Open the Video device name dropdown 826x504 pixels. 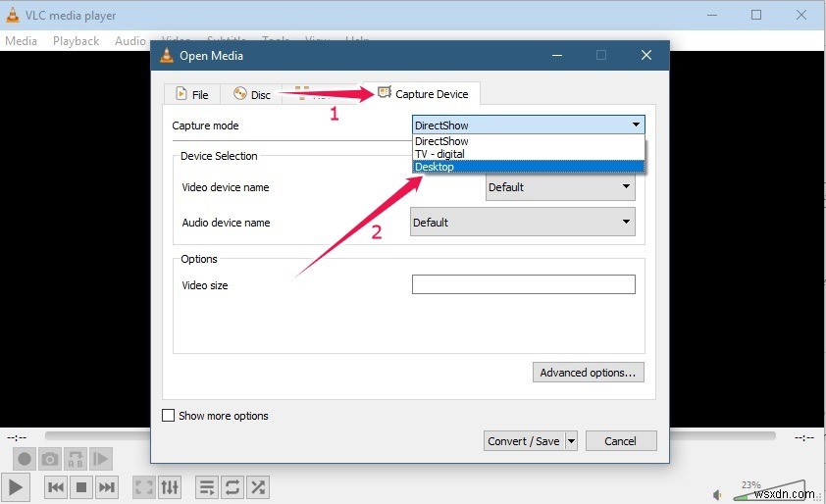click(x=560, y=187)
